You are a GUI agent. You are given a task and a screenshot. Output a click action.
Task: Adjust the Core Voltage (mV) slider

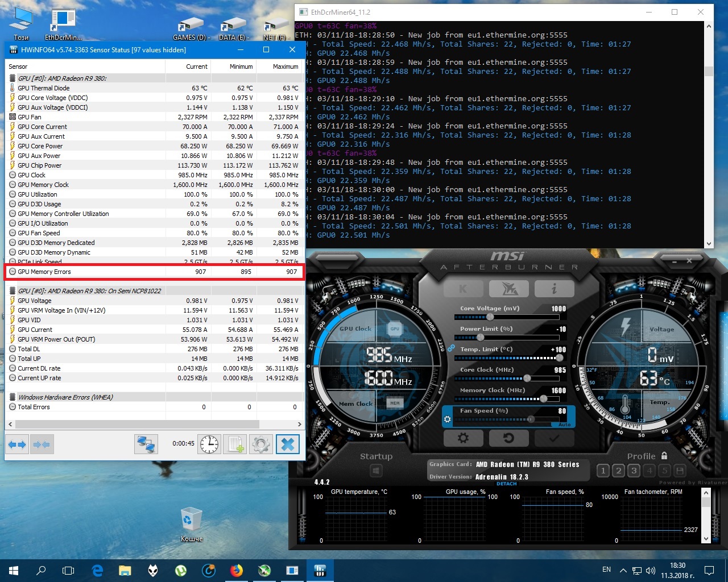tap(490, 317)
